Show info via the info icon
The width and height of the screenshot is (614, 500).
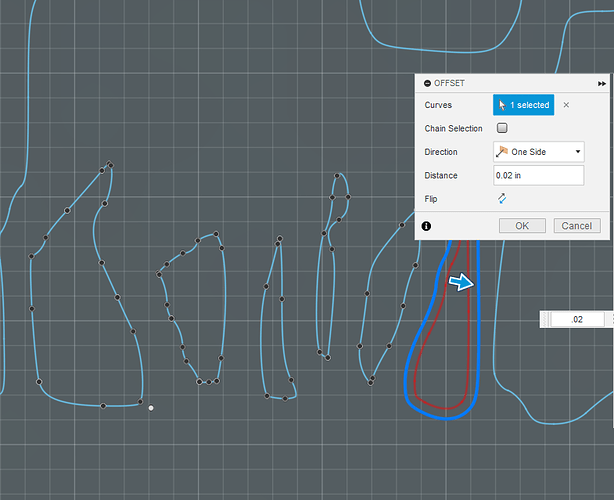426,226
